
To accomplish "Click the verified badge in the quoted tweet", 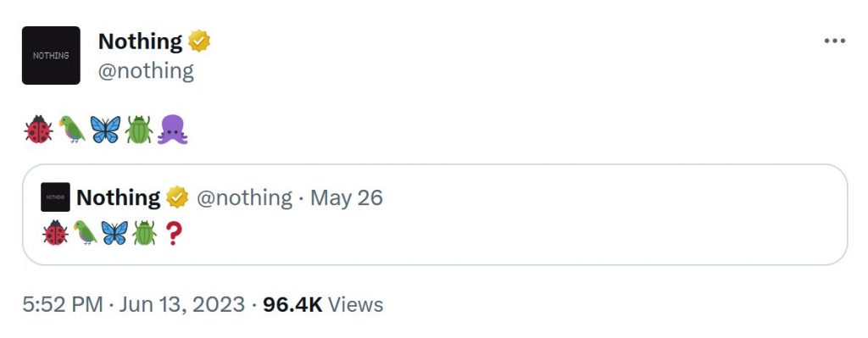I will [x=178, y=197].
